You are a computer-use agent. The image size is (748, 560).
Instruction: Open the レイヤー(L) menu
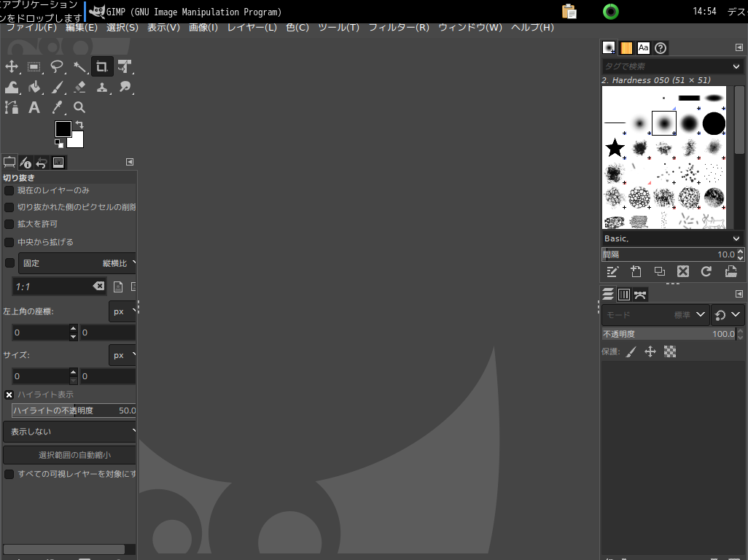click(x=252, y=27)
